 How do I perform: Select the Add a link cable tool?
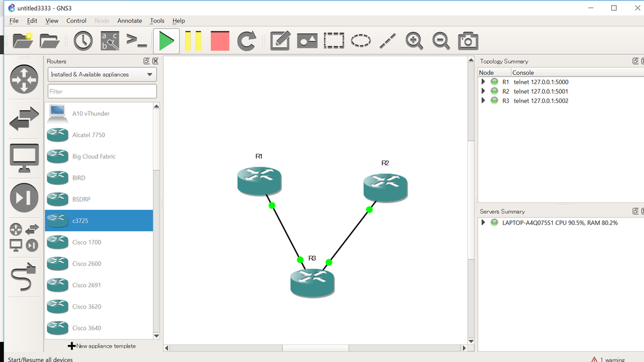point(24,277)
